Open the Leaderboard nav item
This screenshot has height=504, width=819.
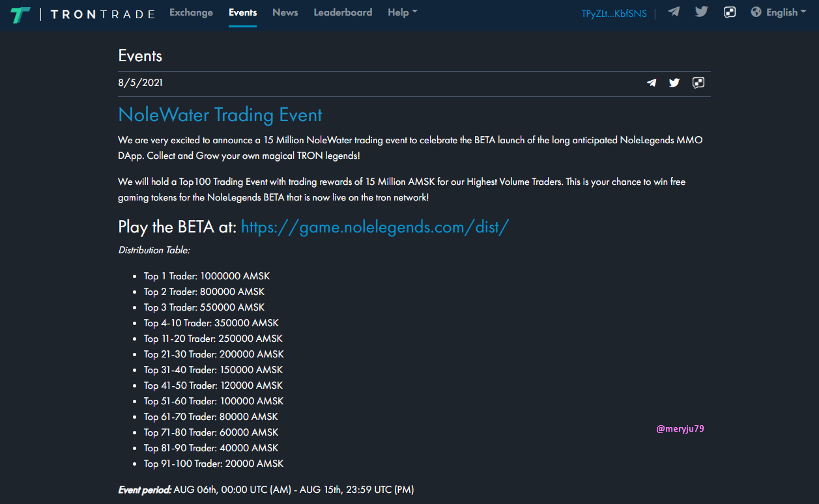(343, 12)
